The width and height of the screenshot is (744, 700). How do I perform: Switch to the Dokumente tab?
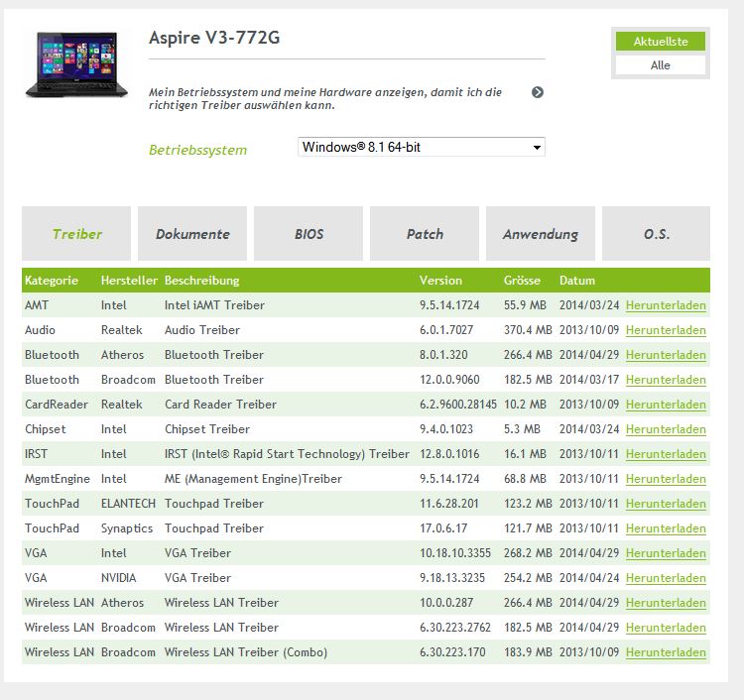click(192, 234)
